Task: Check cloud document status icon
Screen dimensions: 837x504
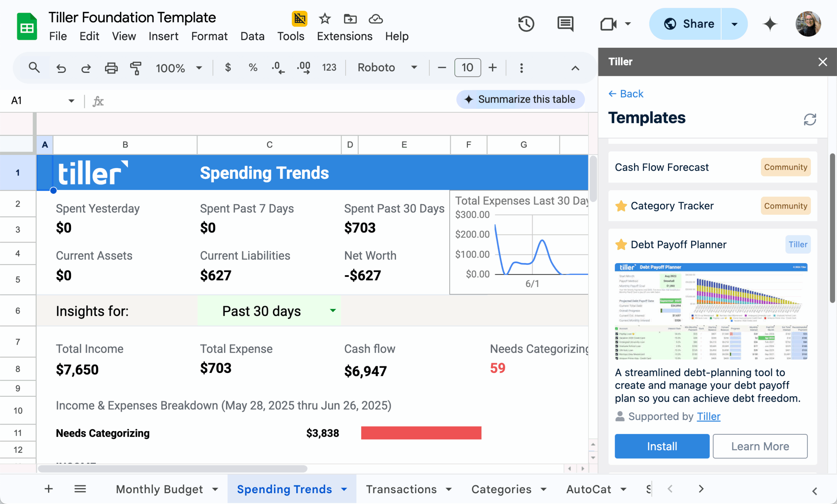Action: (376, 19)
